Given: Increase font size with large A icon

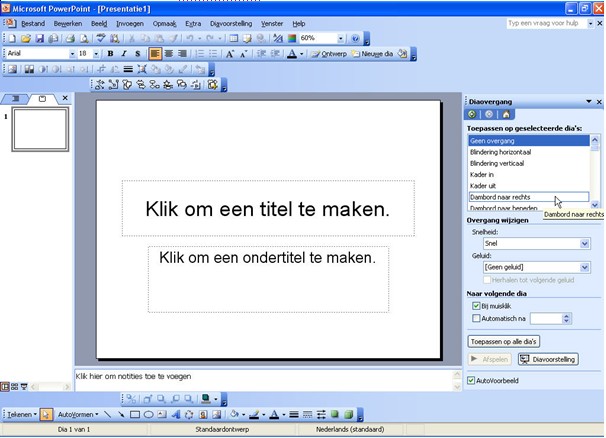Looking at the screenshot, I should tap(230, 54).
